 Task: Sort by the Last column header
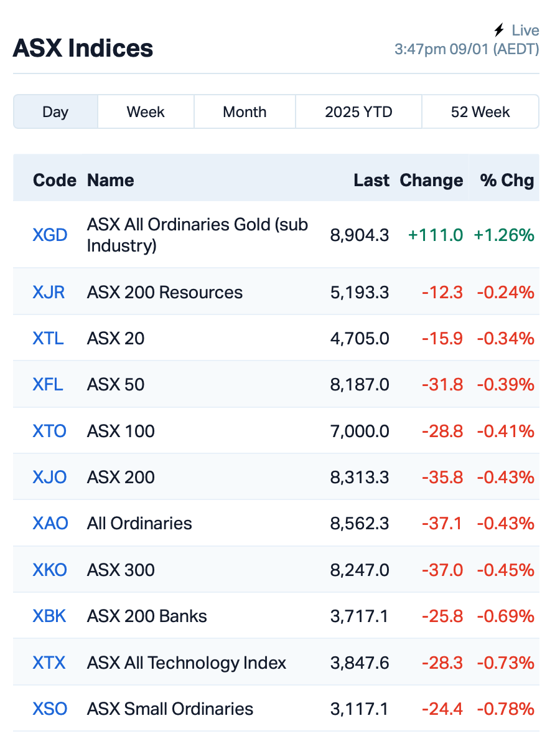[x=371, y=180]
